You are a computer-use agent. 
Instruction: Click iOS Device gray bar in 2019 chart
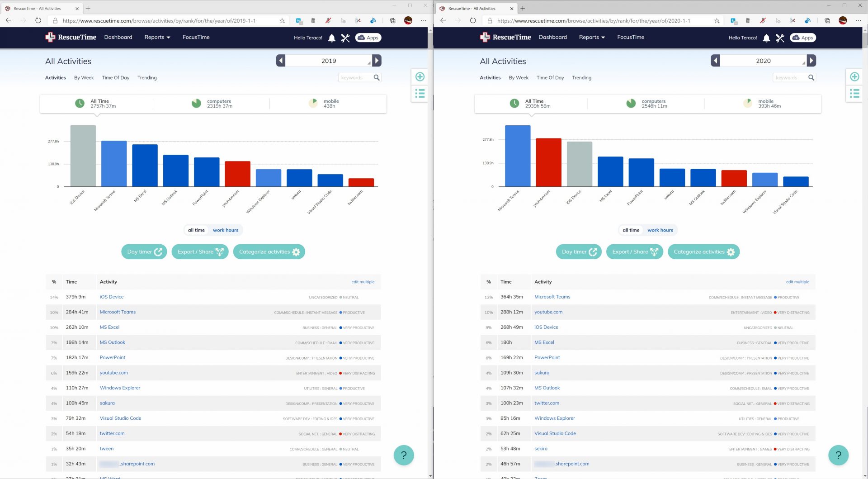coord(83,156)
